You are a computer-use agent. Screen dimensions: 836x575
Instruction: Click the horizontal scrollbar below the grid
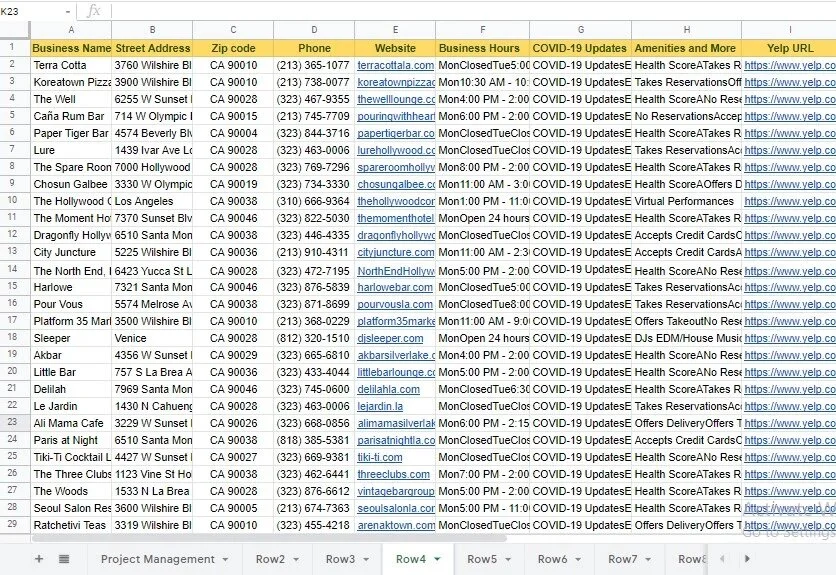click(269, 538)
